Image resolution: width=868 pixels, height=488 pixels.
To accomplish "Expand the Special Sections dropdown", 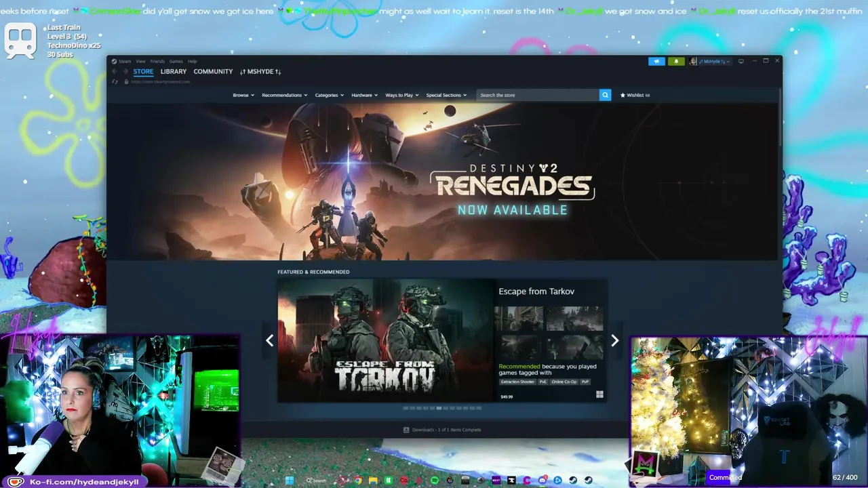I will 446,95.
